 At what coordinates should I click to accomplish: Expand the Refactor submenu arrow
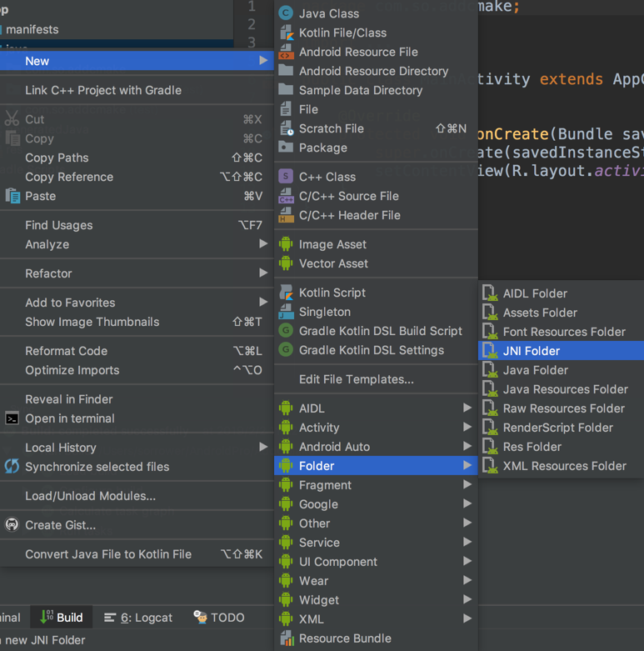tap(263, 273)
